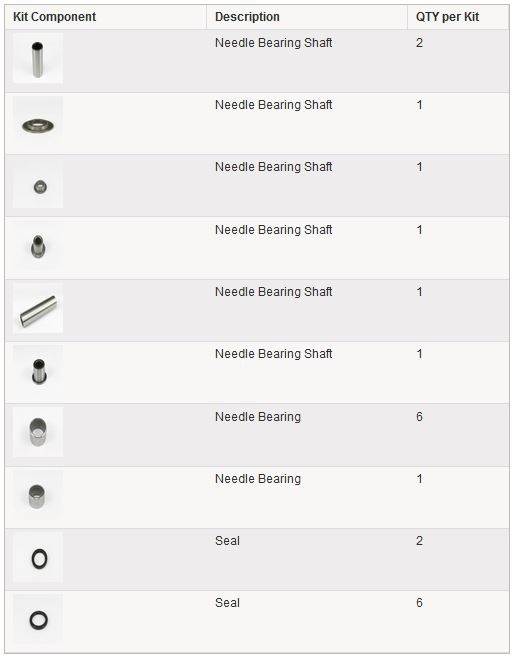Select the black seal ring image with quantity 6
516x659 pixels.
[38, 619]
